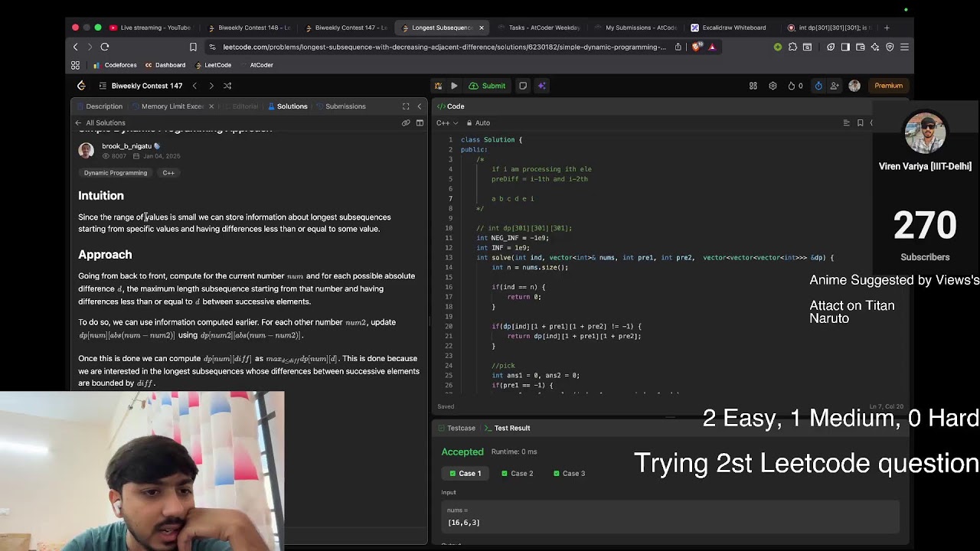Open the LeetCode profile avatar
Image resolution: width=980 pixels, height=551 pixels.
click(854, 86)
